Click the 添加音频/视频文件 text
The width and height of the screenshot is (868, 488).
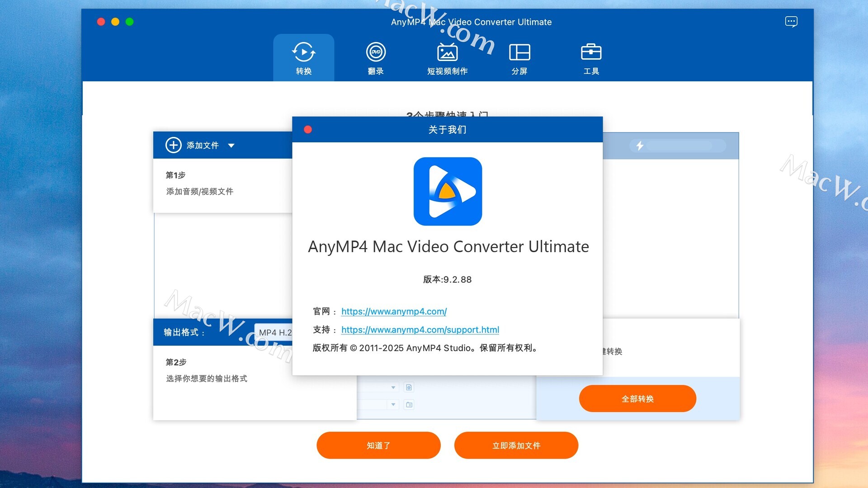[x=200, y=192]
